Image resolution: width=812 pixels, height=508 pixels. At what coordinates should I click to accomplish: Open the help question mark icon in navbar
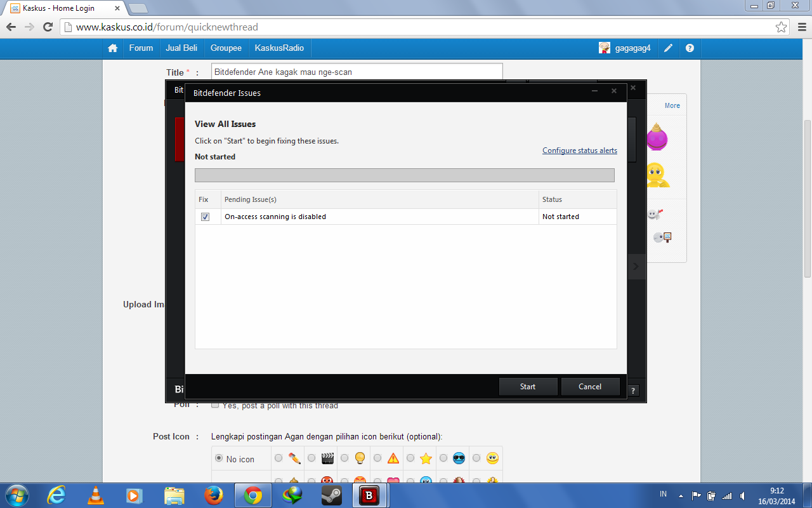(690, 48)
